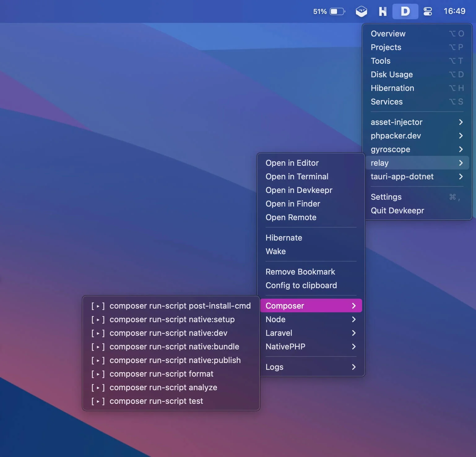Screen dimensions: 476x457
Task: Click the Devkeepr D icon in menu bar
Action: click(405, 11)
